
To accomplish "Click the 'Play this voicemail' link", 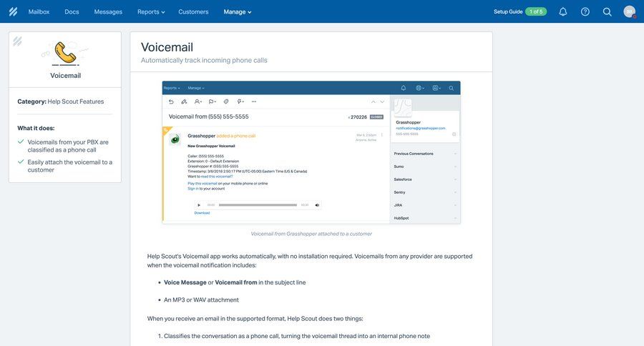I will pyautogui.click(x=203, y=184).
